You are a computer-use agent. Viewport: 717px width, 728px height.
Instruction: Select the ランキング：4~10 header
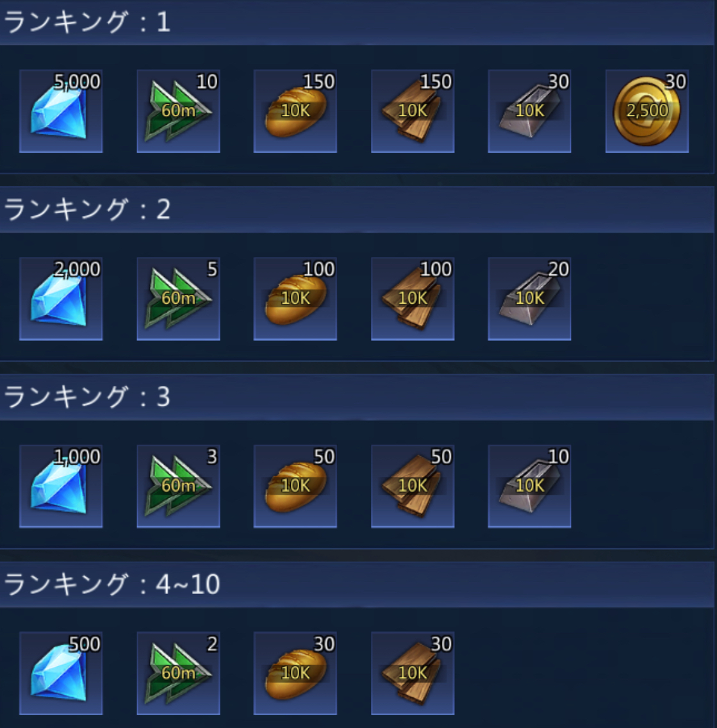[358, 584]
